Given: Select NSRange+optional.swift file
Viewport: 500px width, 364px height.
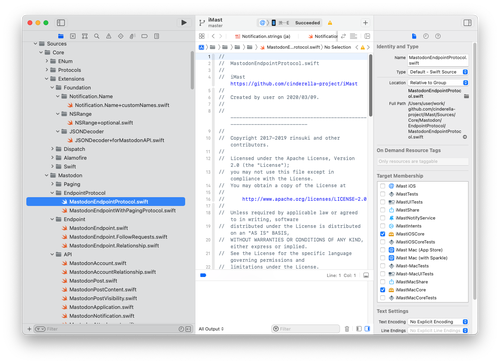Looking at the screenshot, I should (104, 123).
